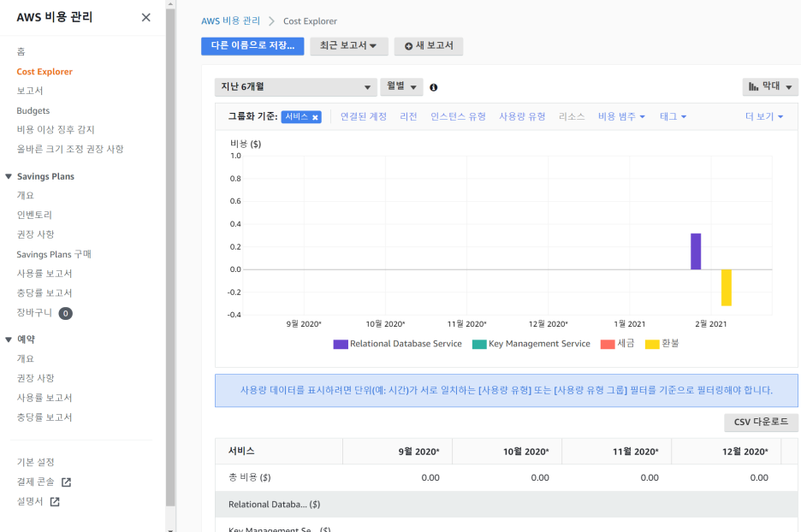This screenshot has width=801, height=532.
Task: Open 보고서 in sidebar
Action: [30, 91]
